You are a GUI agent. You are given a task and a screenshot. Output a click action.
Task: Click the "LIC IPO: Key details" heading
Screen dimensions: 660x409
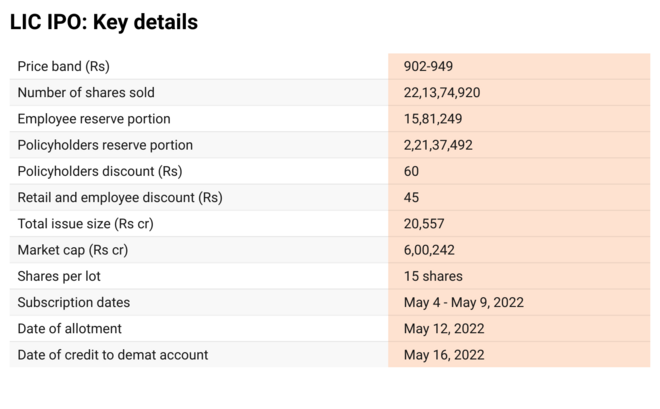(103, 21)
